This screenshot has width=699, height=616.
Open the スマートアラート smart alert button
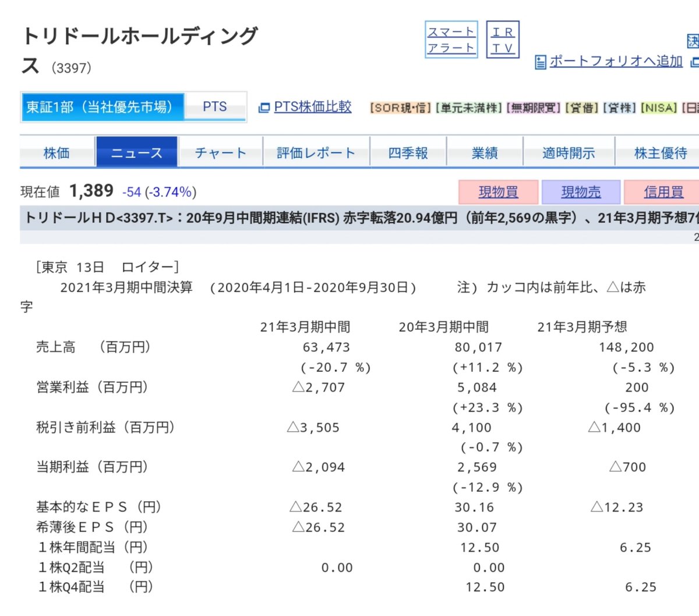451,40
